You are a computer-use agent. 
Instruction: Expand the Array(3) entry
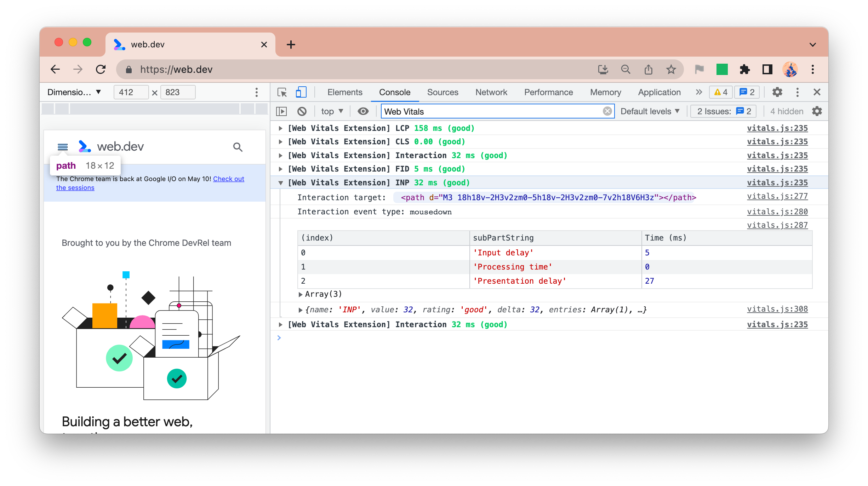click(300, 294)
